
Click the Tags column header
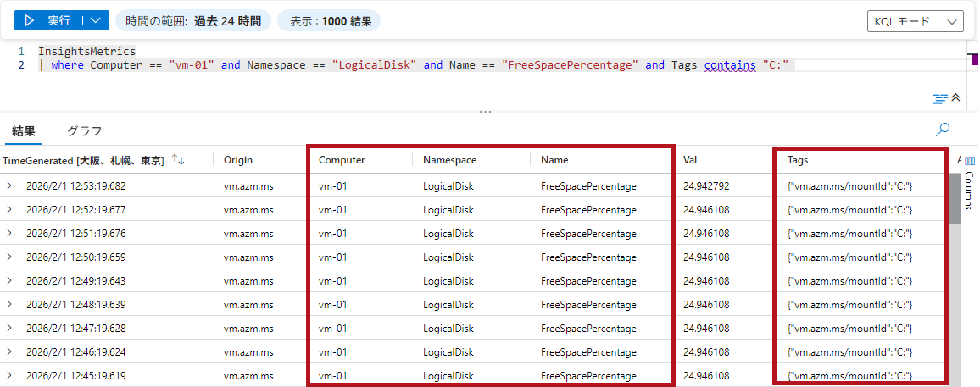click(798, 160)
